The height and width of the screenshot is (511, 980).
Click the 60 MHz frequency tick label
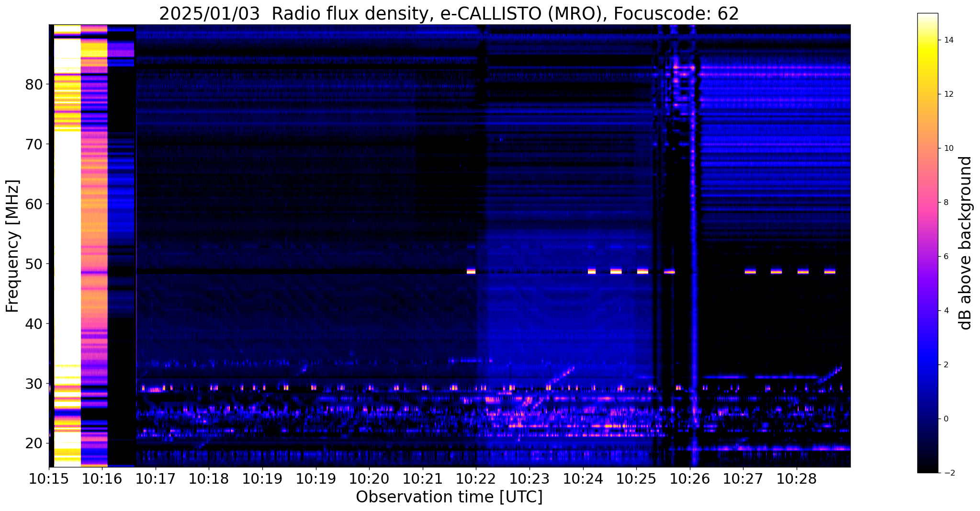point(34,204)
